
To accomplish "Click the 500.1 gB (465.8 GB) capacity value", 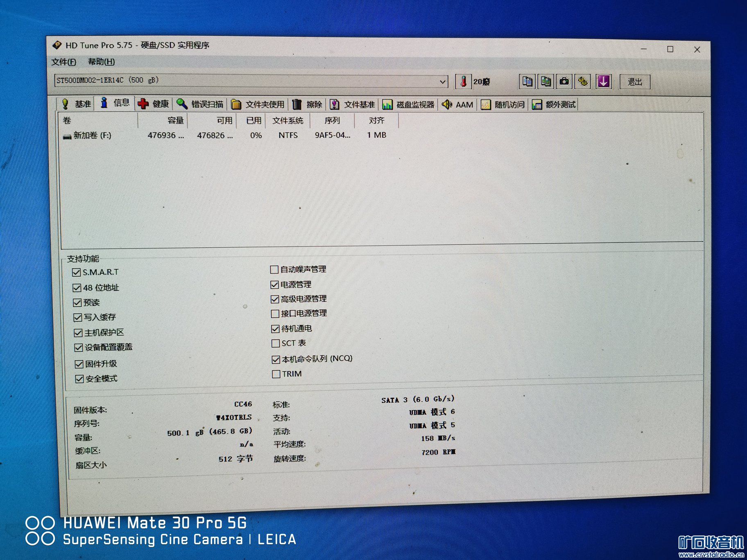I will (x=209, y=432).
